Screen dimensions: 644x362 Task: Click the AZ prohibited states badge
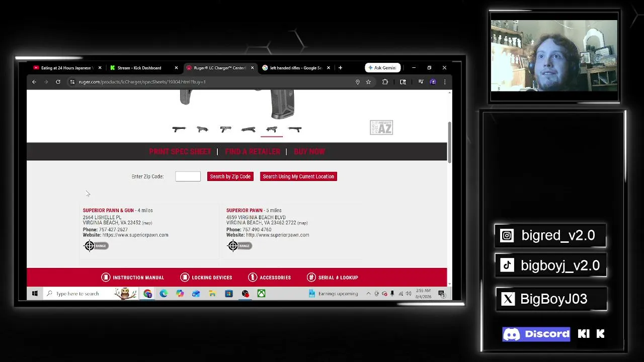pos(381,128)
